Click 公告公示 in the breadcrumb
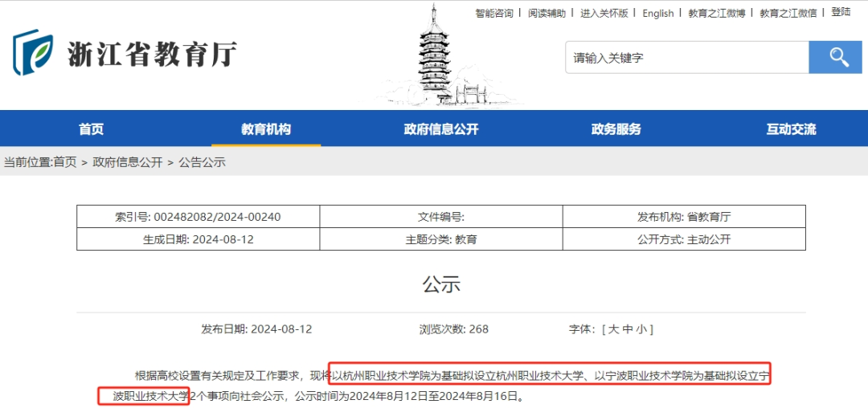This screenshot has height=408, width=868. [202, 162]
